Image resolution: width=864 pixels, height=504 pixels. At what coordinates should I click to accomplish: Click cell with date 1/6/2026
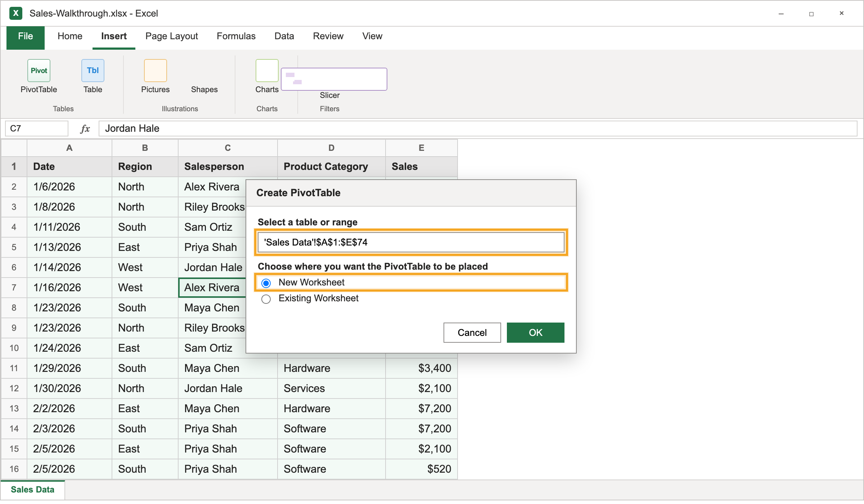(x=69, y=187)
